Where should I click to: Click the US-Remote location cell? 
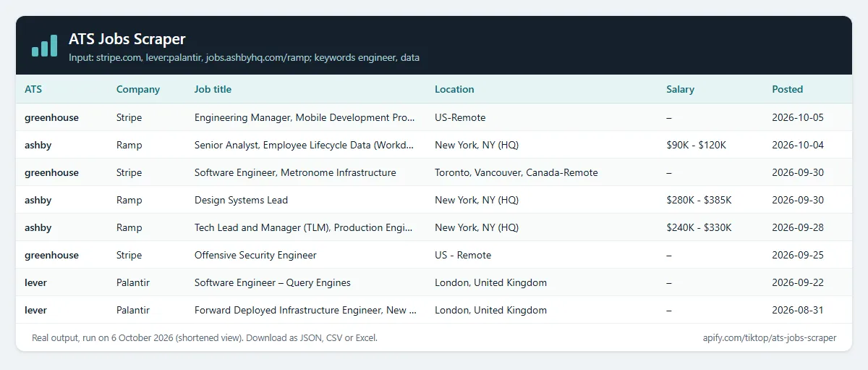pos(460,117)
